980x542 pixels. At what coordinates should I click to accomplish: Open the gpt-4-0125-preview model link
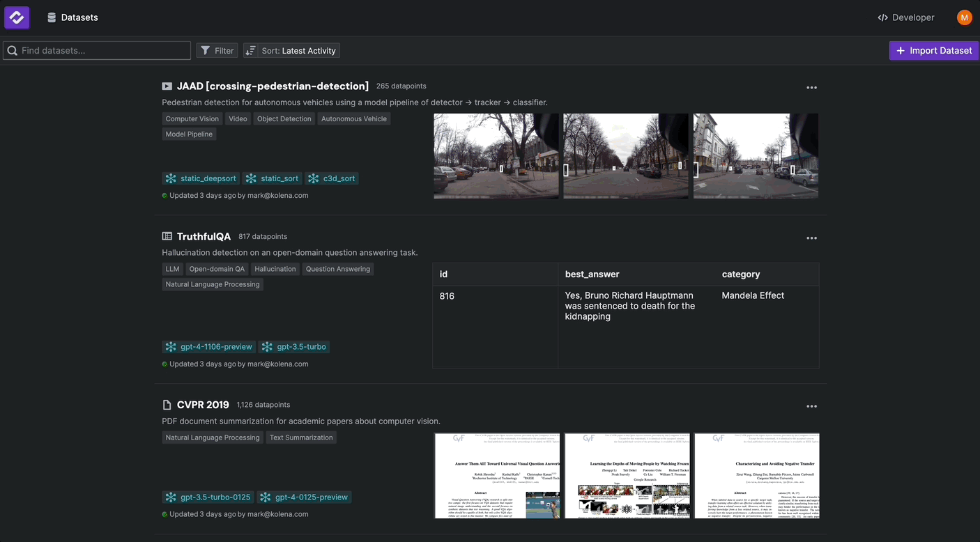pyautogui.click(x=305, y=497)
